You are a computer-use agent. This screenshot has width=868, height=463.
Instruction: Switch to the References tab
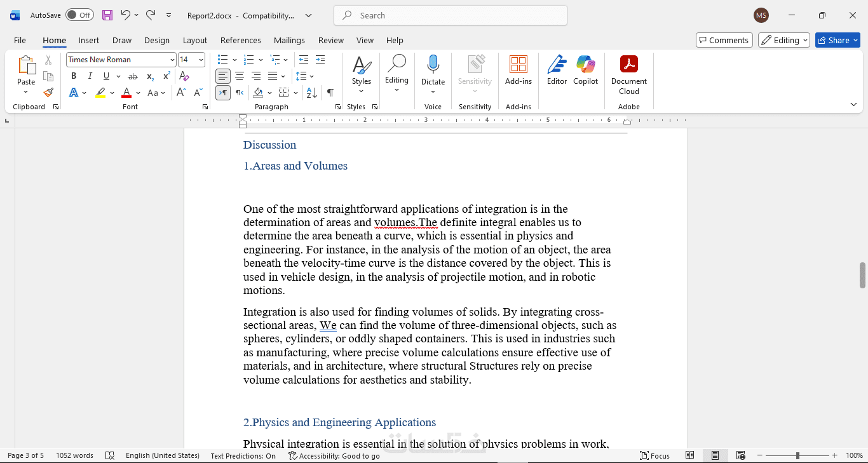tap(241, 40)
